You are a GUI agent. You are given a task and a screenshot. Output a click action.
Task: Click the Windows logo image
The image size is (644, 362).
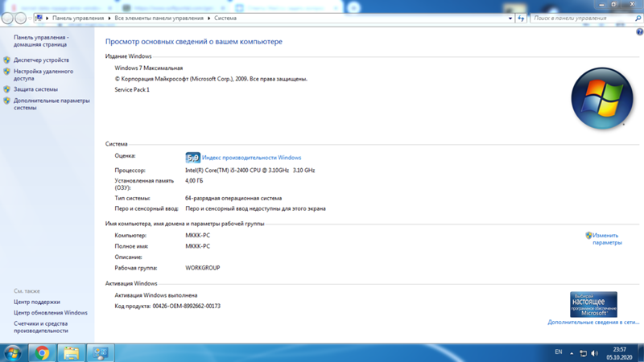[x=601, y=98]
